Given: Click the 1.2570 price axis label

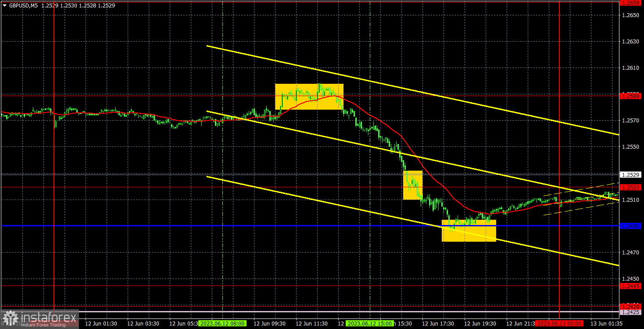Looking at the screenshot, I should point(630,121).
